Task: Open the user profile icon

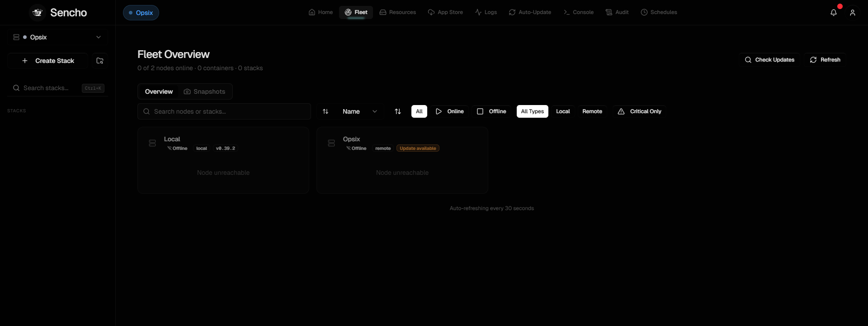Action: click(x=853, y=13)
